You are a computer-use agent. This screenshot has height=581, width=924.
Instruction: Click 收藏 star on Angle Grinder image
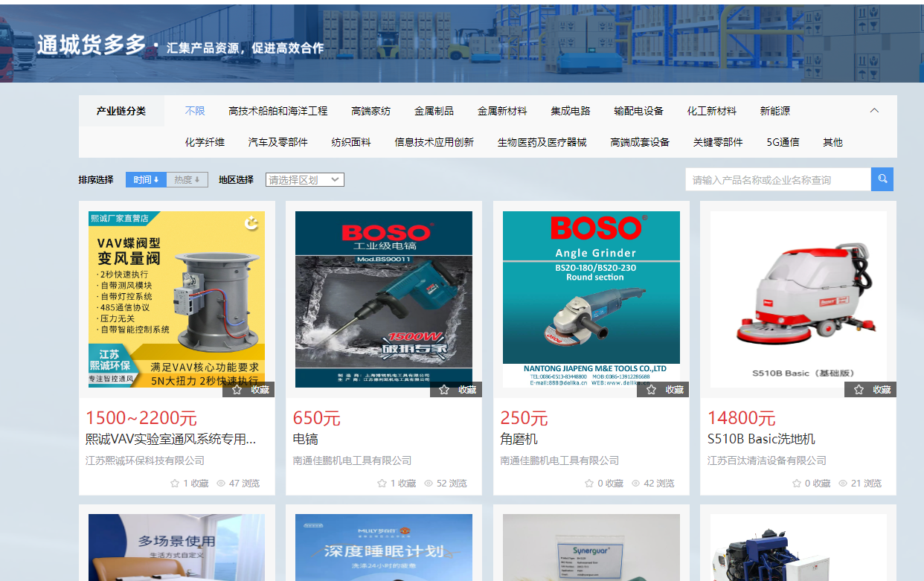[652, 390]
